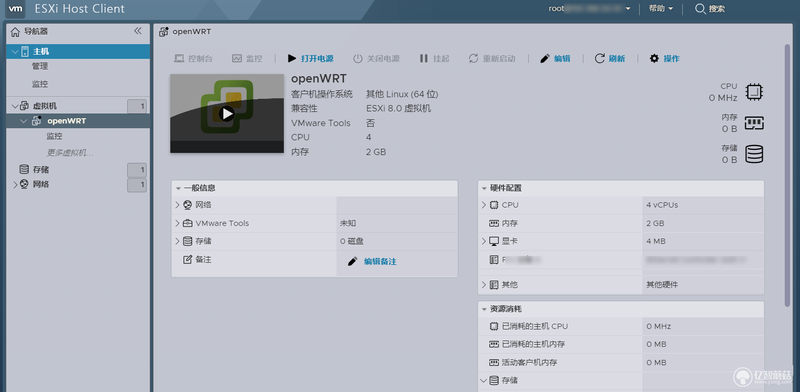Collapse the navigator with double-chevron icon

tap(138, 31)
